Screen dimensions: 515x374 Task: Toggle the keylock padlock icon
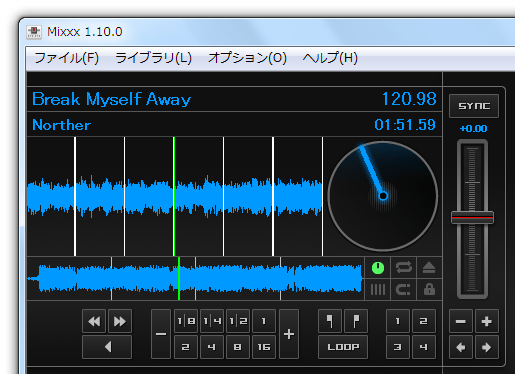point(429,289)
